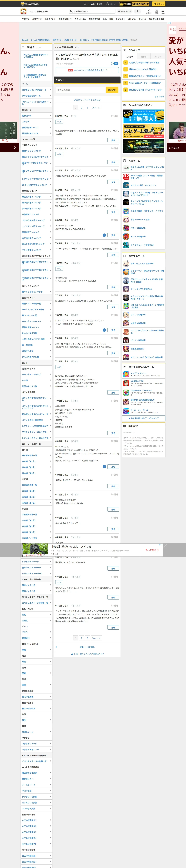
Task: Switch to the 人気記事 ranking tab
Action: (130, 57)
